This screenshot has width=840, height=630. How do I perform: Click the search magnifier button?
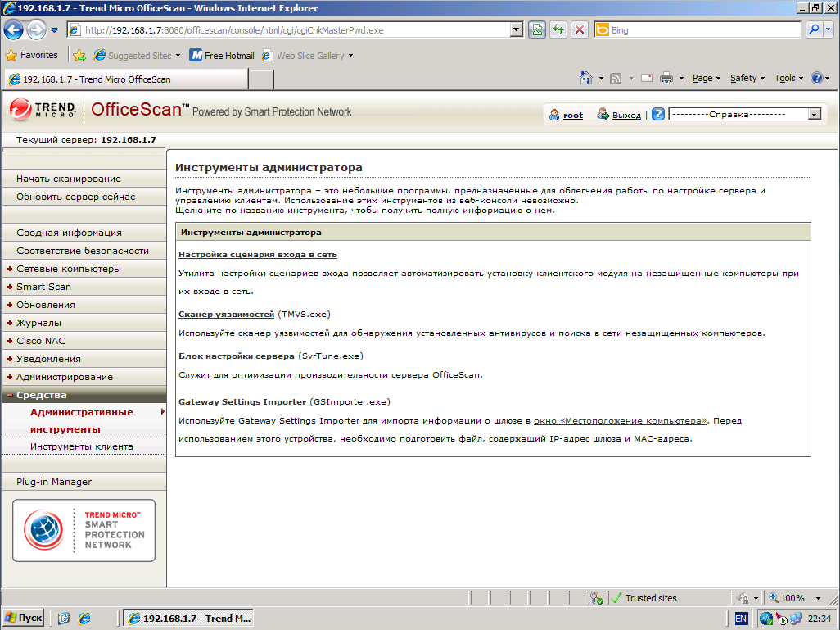click(x=814, y=30)
